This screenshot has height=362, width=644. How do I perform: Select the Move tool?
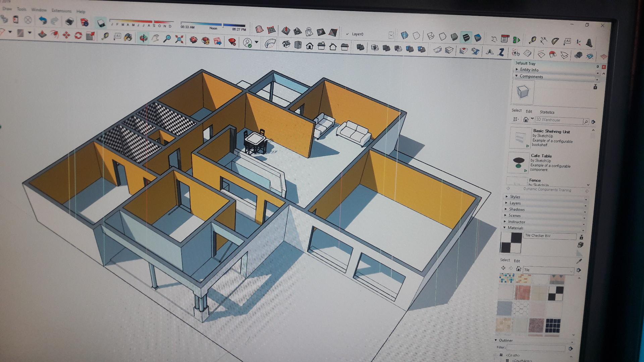point(66,35)
